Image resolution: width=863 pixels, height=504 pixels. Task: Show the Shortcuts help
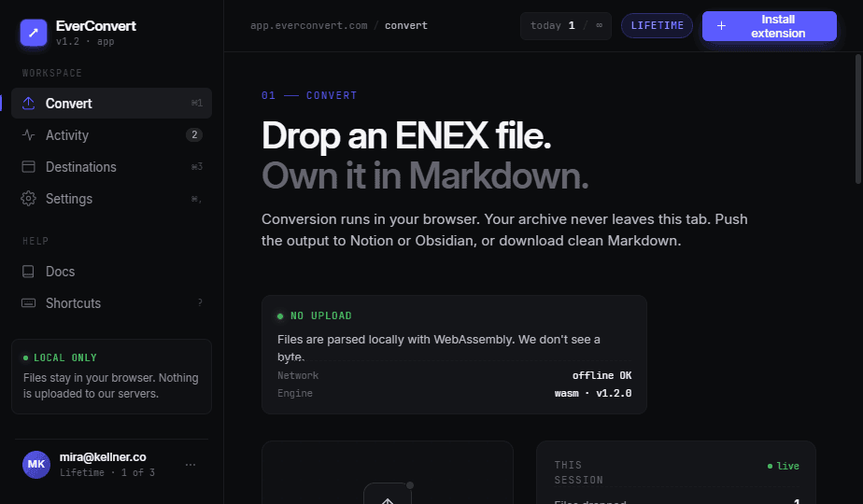pos(112,303)
